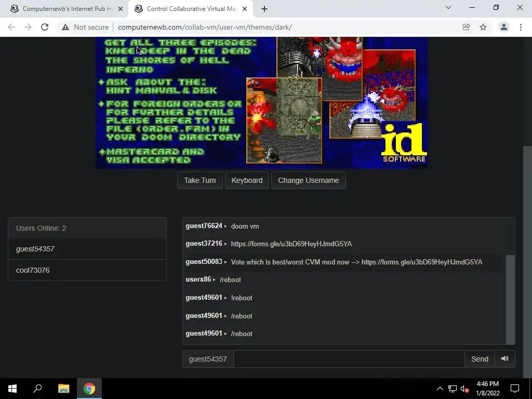
Task: Click the page vertical scrollbar
Action: click(527, 261)
